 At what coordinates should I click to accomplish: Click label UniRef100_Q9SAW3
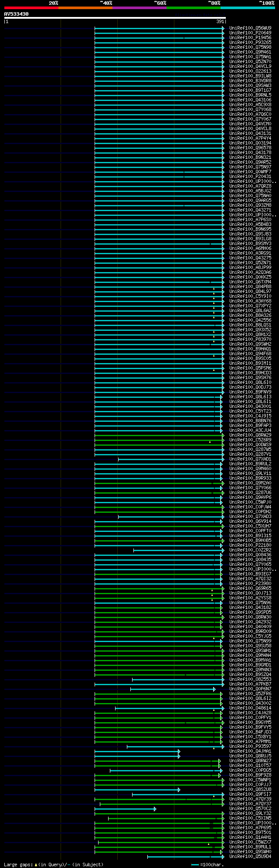pos(250,85)
